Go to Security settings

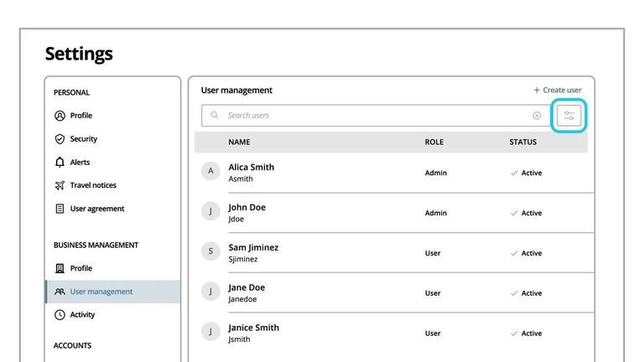83,139
